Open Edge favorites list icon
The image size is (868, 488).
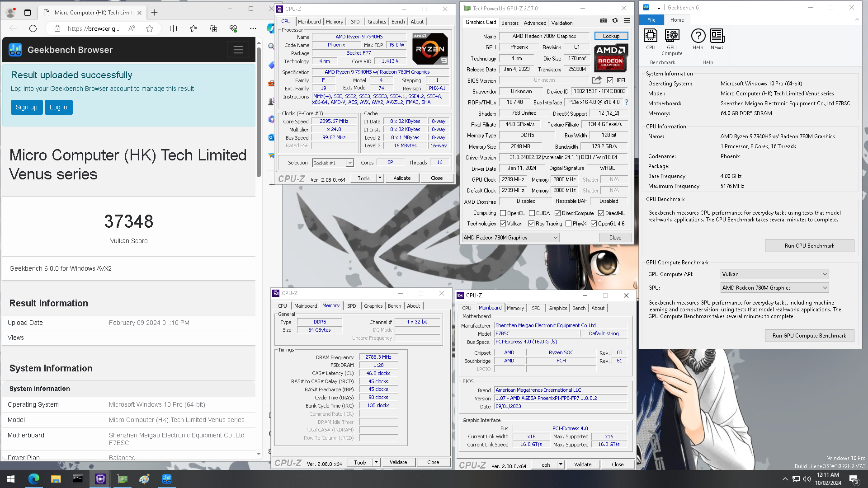tap(193, 28)
